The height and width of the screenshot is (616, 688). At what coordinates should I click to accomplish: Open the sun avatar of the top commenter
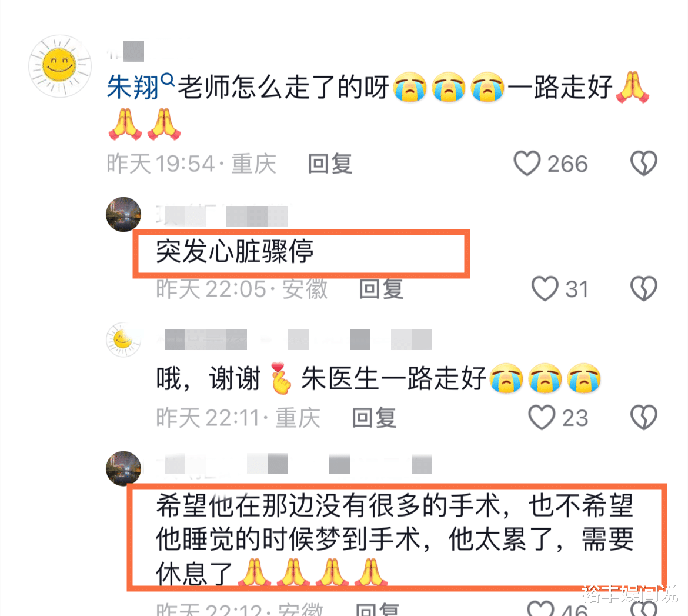tap(59, 66)
